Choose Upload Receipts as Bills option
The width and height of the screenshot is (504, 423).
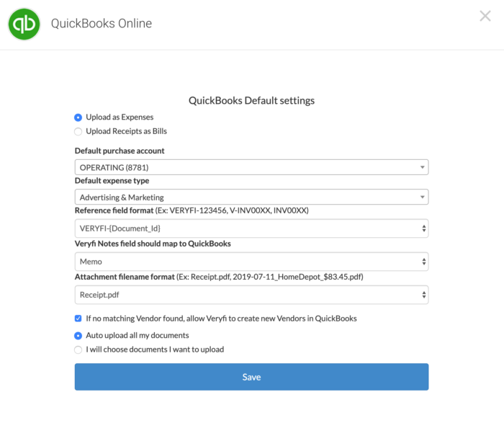(x=78, y=132)
